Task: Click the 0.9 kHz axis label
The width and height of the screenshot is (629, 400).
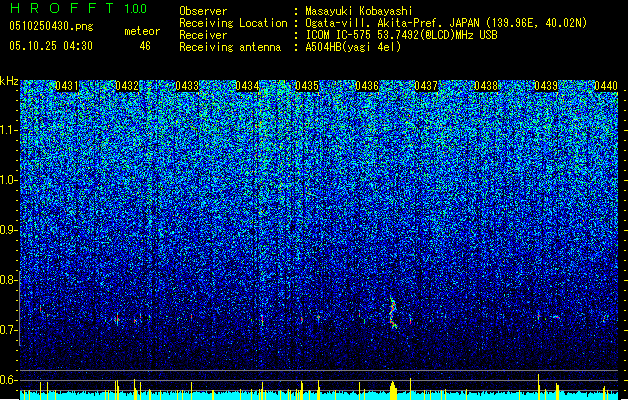Action: click(9, 230)
